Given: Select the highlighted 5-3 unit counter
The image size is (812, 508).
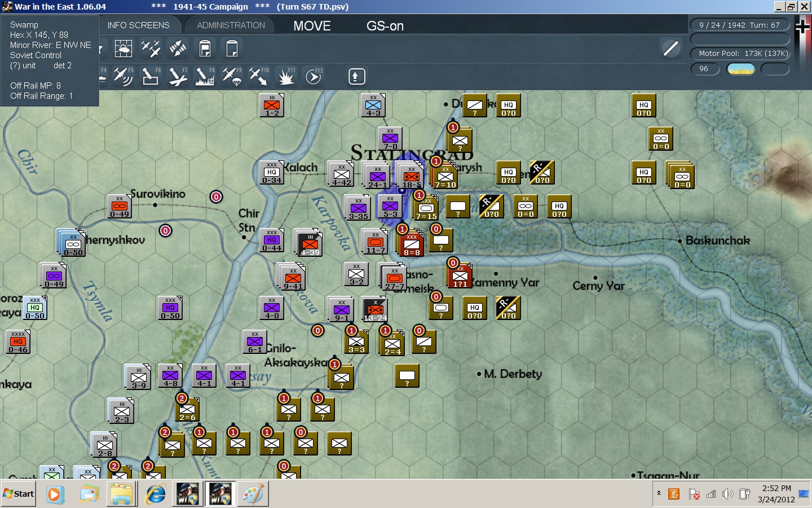Looking at the screenshot, I should (390, 207).
